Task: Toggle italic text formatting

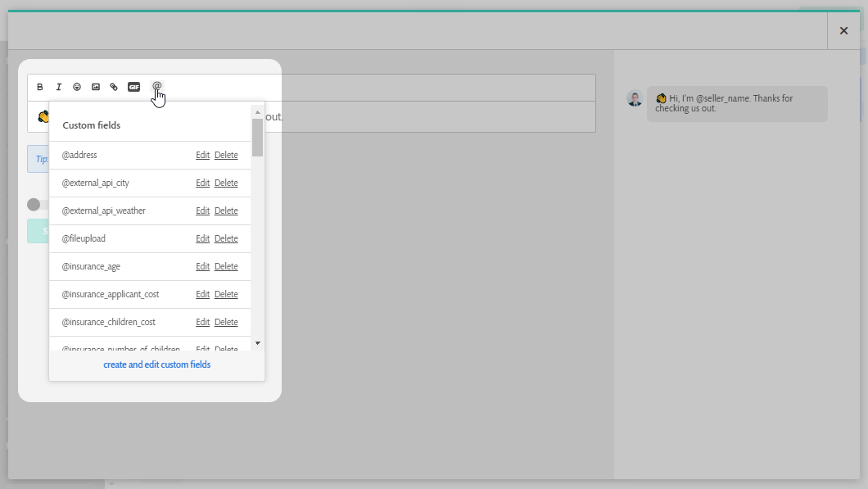Action: [x=58, y=86]
